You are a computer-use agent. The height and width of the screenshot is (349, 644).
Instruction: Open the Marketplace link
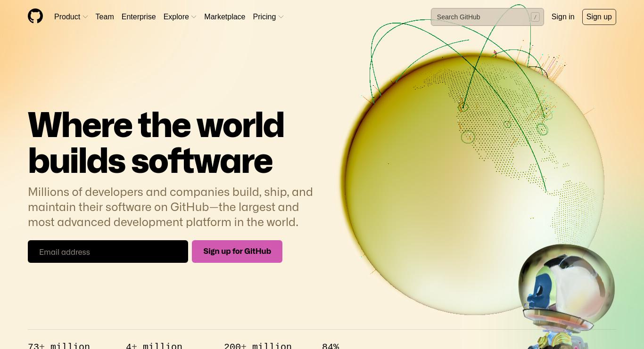pos(224,17)
